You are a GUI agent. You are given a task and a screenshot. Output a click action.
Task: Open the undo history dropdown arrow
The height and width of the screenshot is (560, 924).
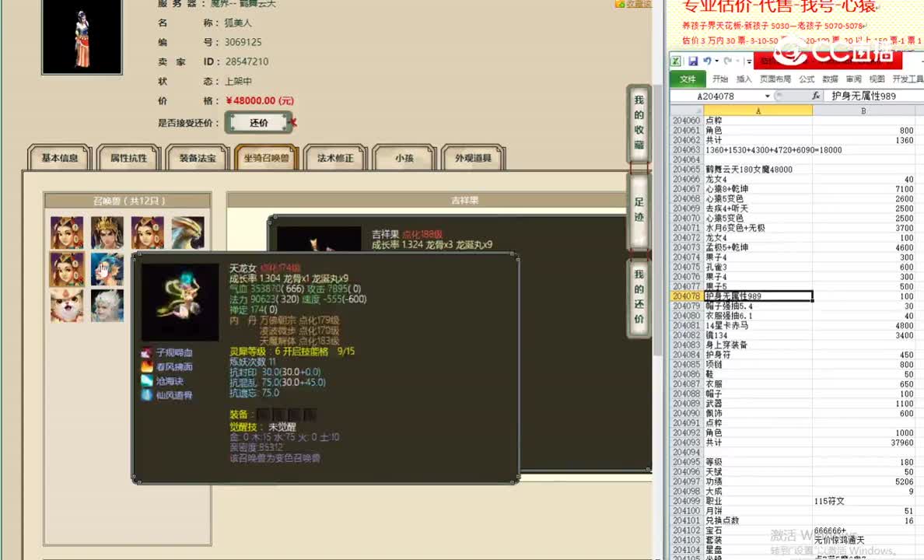pyautogui.click(x=716, y=61)
